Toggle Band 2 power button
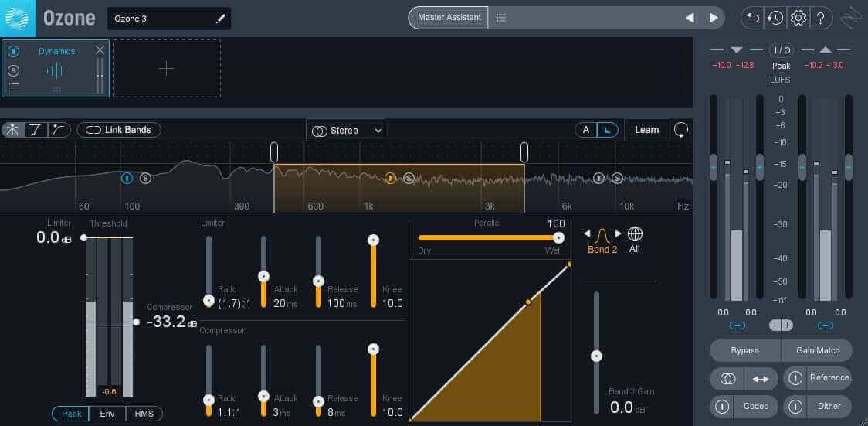 pos(390,178)
